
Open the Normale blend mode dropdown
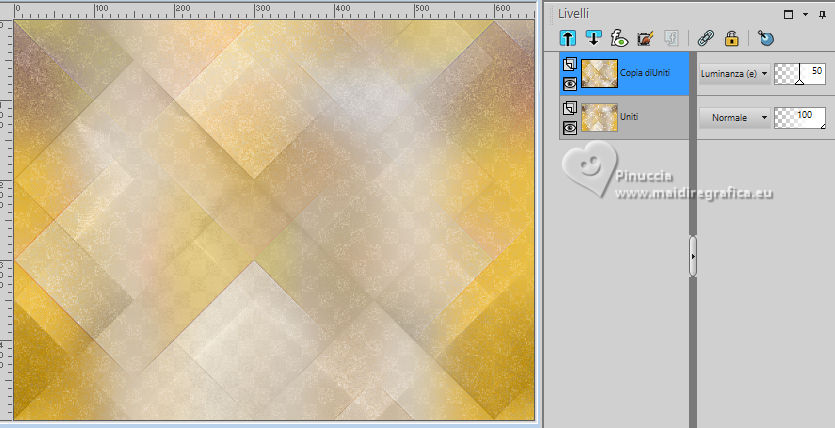(x=734, y=118)
